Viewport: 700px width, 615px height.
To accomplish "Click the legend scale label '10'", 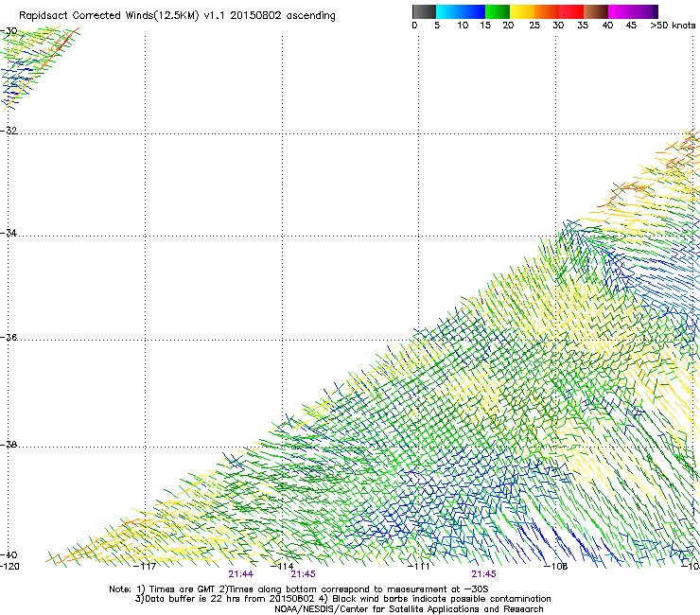I will click(463, 26).
